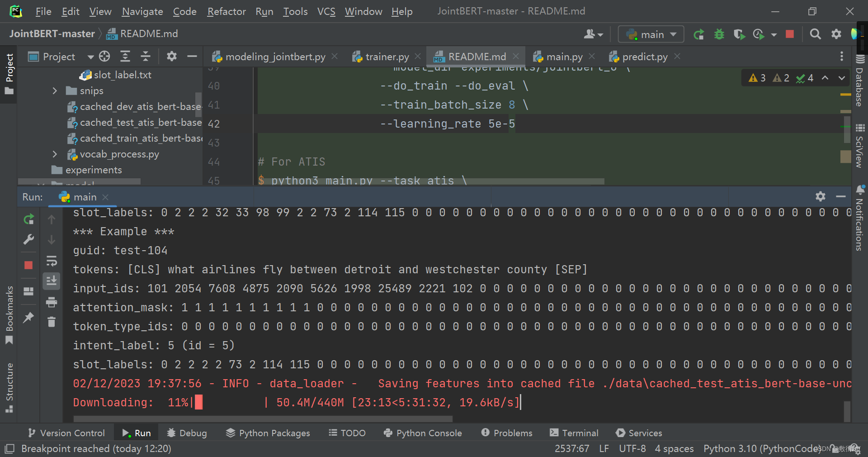Stop process in Run panel

(x=28, y=265)
